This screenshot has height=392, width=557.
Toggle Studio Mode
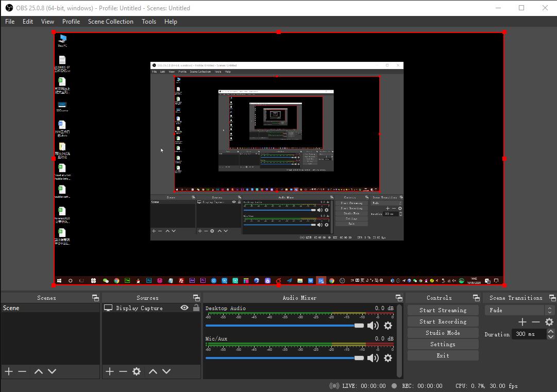pyautogui.click(x=443, y=333)
